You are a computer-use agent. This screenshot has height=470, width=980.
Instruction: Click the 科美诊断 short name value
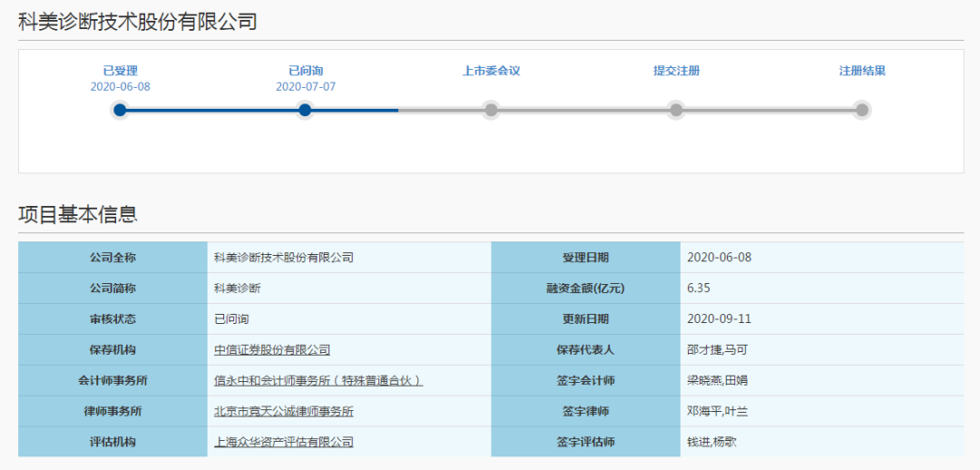click(238, 289)
